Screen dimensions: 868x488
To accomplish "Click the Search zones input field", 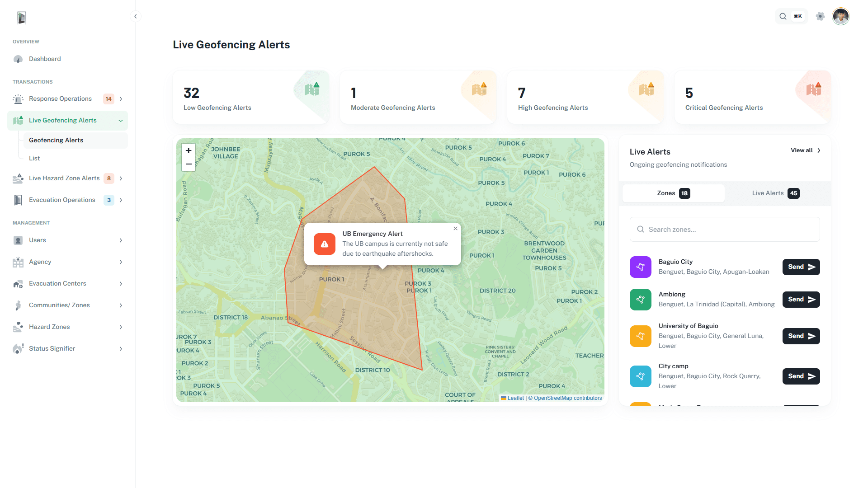I will 725,230.
